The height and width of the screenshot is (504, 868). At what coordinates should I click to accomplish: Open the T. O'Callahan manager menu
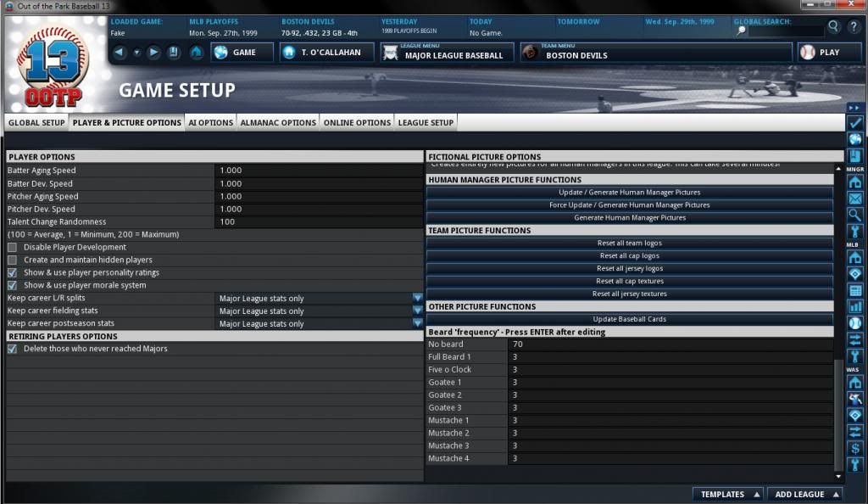[326, 52]
